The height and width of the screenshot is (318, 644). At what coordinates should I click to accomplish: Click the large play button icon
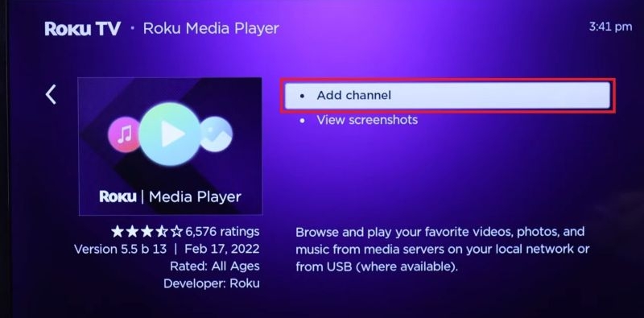(170, 134)
